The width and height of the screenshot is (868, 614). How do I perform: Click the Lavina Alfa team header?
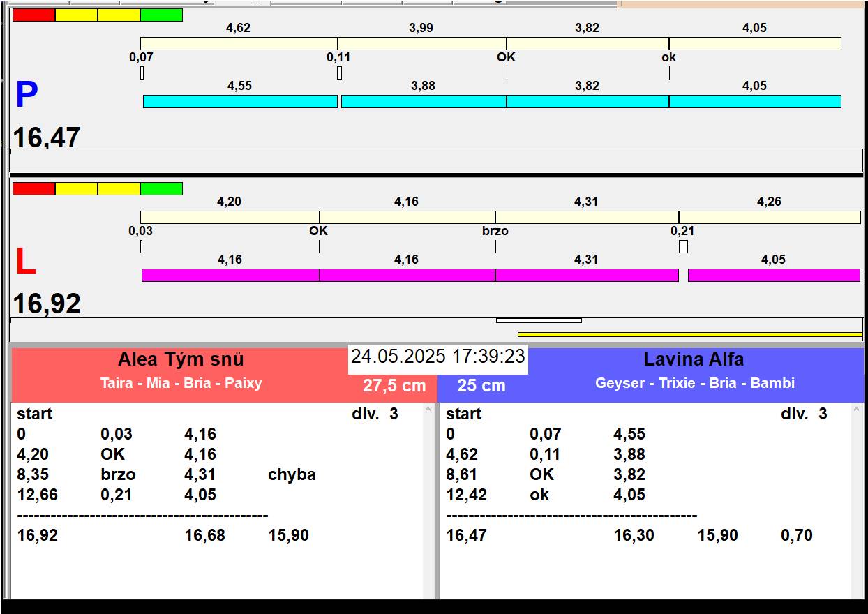point(694,359)
